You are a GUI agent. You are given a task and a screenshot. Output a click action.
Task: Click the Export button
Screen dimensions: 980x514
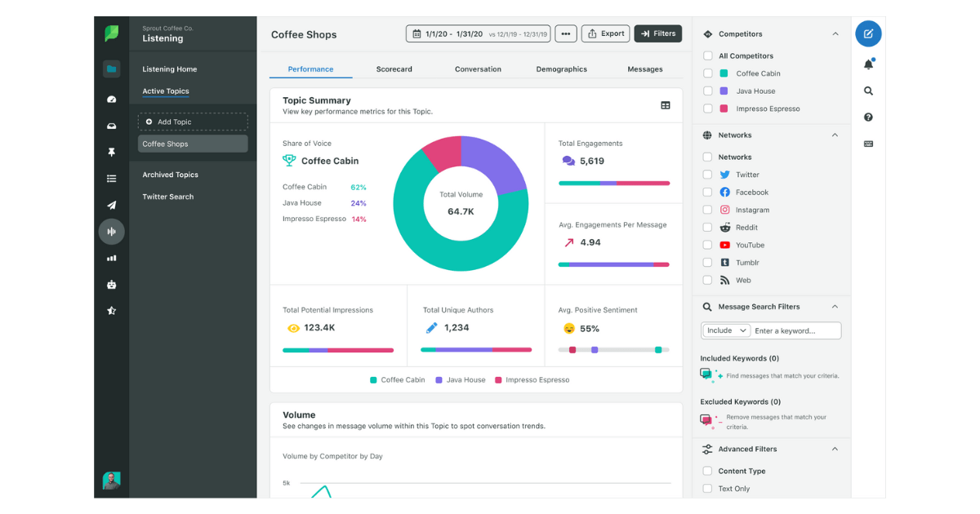click(x=605, y=34)
